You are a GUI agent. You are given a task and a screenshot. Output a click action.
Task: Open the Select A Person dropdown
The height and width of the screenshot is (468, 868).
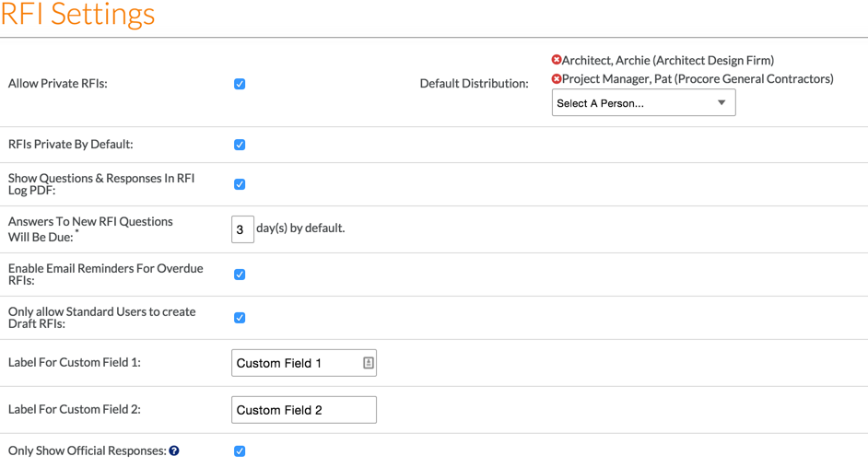(x=644, y=103)
